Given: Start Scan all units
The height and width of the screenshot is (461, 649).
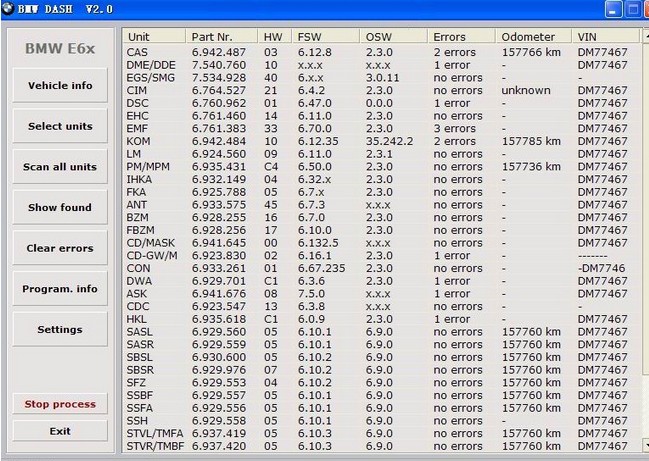Looking at the screenshot, I should [x=60, y=166].
